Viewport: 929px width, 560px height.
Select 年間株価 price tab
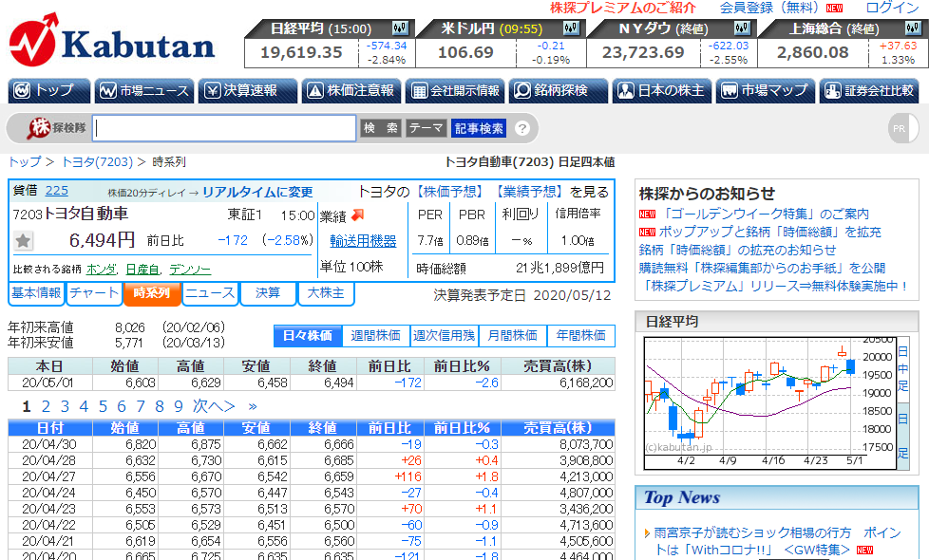(x=581, y=336)
